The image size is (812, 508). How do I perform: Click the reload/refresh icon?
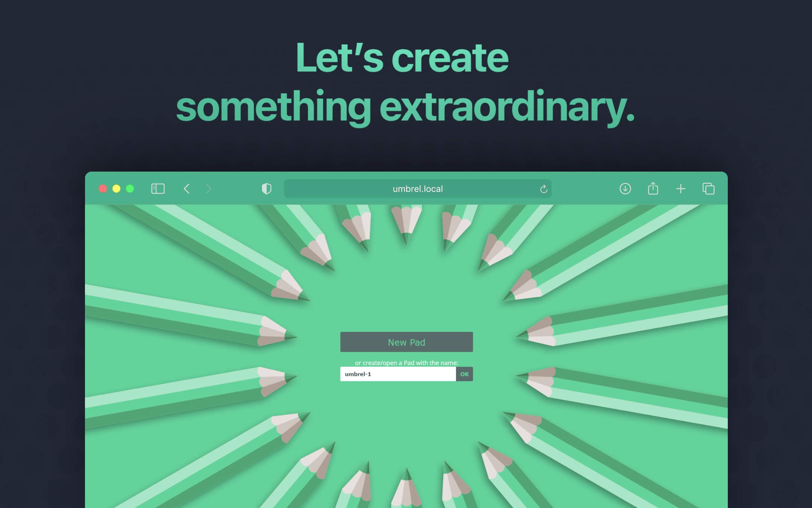point(542,189)
